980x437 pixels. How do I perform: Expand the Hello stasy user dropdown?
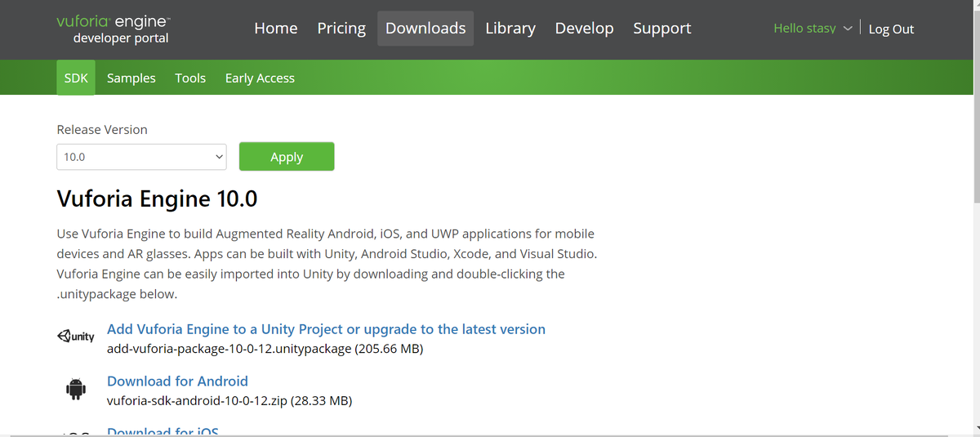pos(813,29)
